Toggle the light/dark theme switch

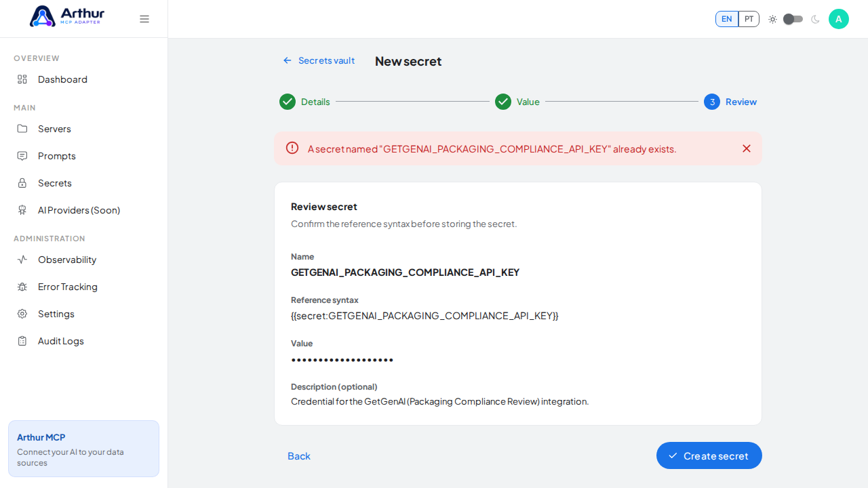pos(793,19)
